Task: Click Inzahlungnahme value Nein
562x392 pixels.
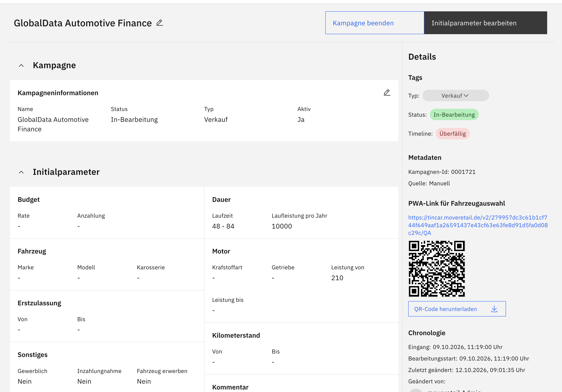Action: (x=84, y=381)
